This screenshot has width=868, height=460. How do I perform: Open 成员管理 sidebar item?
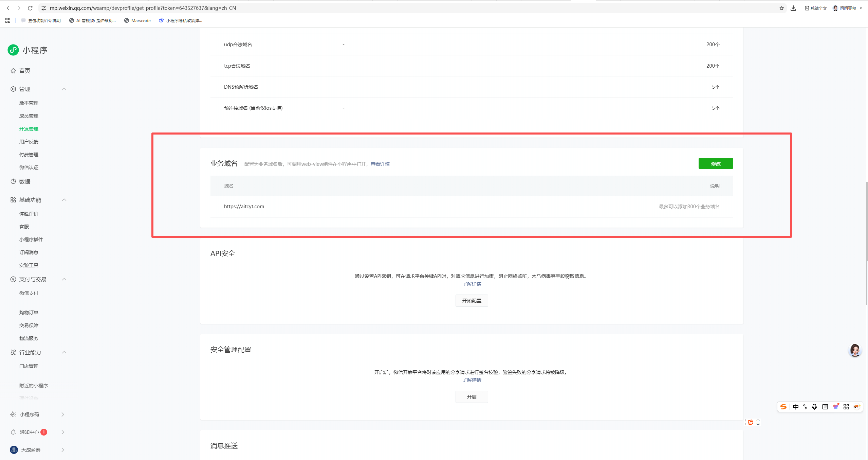(x=29, y=116)
